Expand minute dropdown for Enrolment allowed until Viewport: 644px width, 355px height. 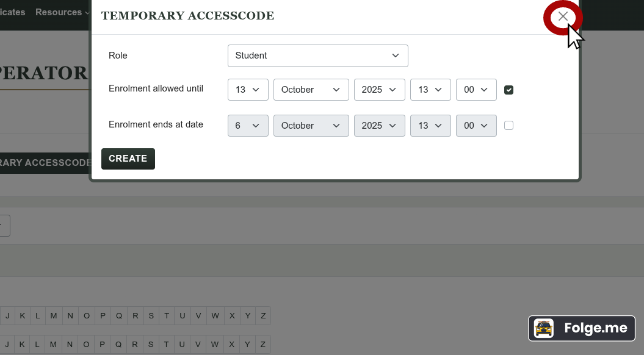tap(476, 90)
